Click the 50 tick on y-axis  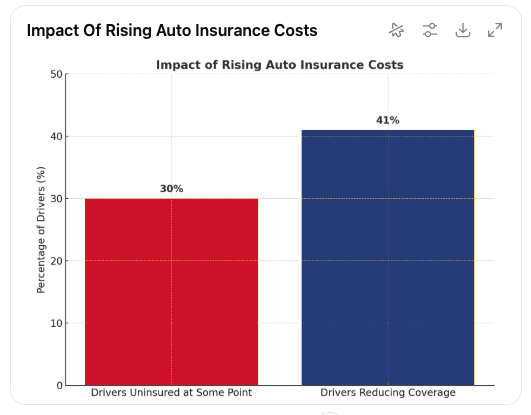[x=56, y=74]
